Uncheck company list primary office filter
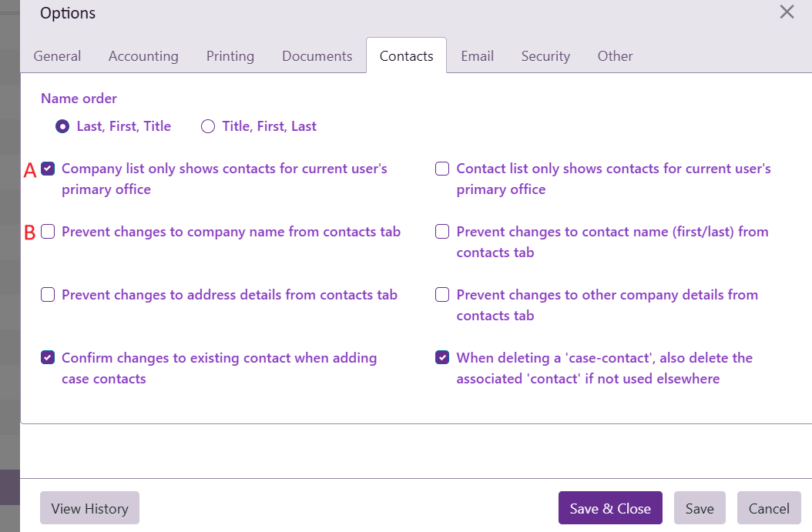812x532 pixels. point(48,169)
